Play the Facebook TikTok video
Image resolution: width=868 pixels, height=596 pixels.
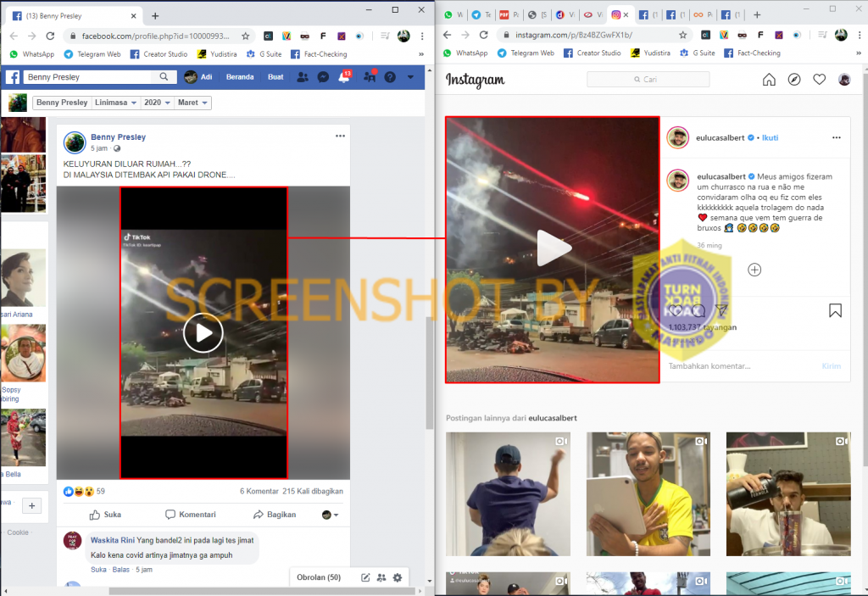[203, 332]
